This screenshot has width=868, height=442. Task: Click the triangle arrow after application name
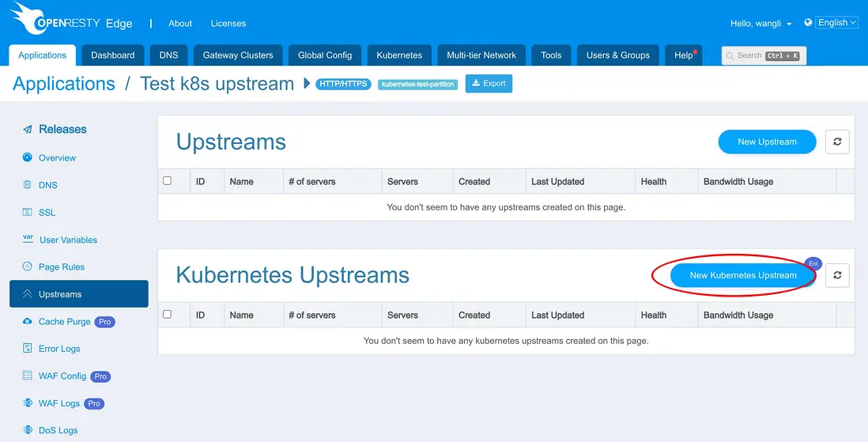307,84
